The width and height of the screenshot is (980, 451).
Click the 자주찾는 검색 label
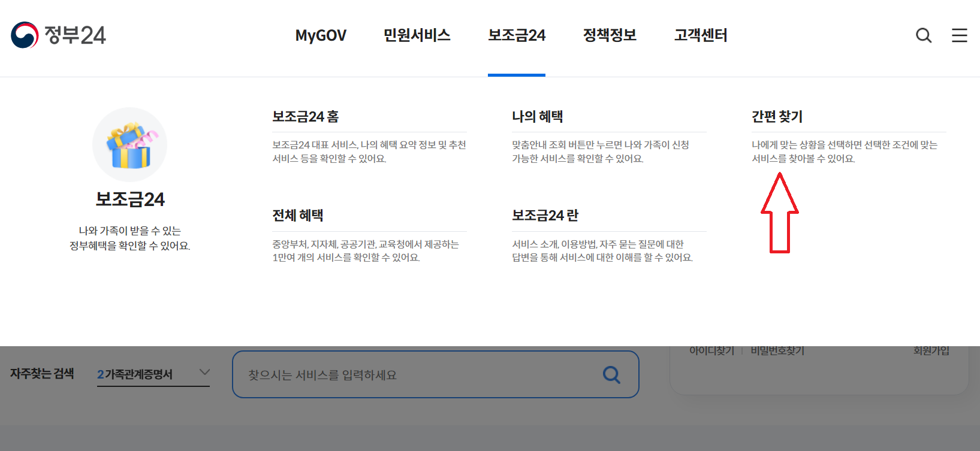coord(42,374)
